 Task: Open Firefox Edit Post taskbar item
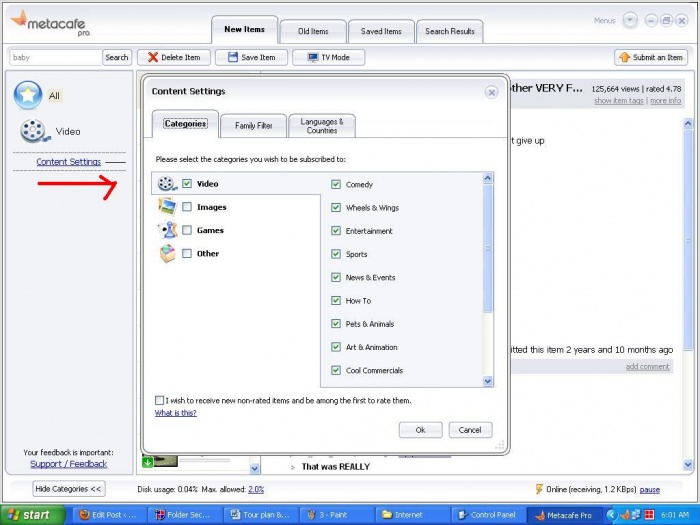(108, 515)
